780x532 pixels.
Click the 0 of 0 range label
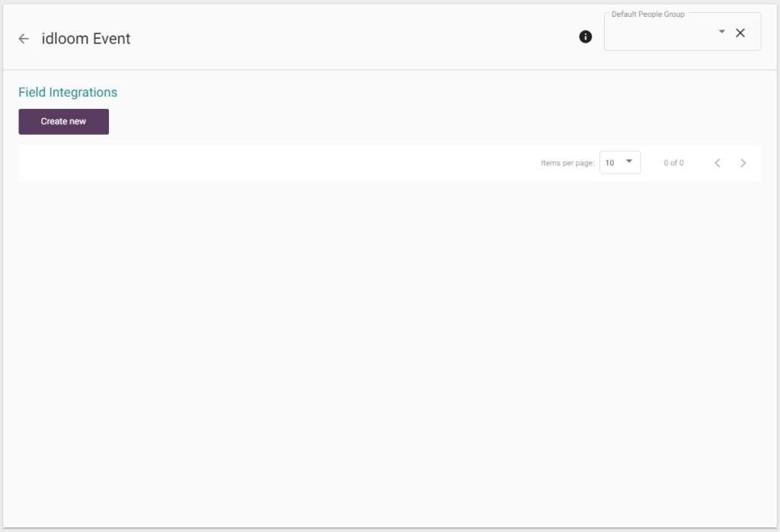point(673,163)
